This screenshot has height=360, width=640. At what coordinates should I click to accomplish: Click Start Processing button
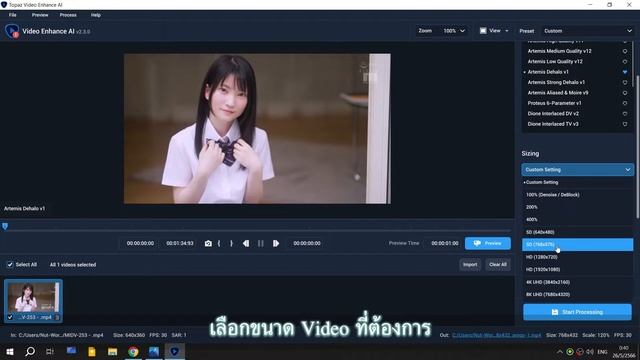coord(578,312)
